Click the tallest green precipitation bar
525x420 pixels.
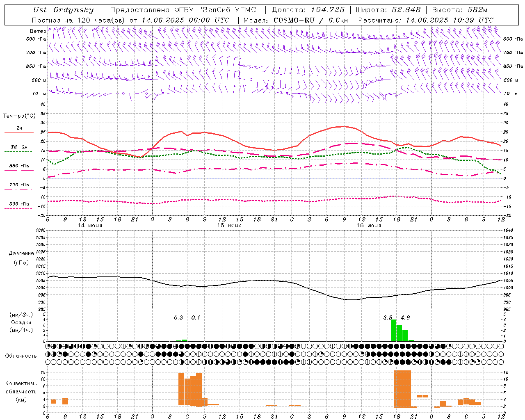tap(393, 331)
